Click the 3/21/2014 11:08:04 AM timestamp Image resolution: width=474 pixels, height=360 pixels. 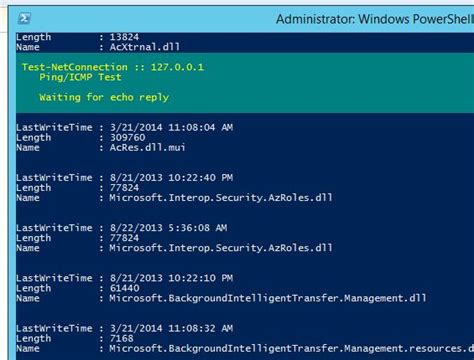pos(171,127)
